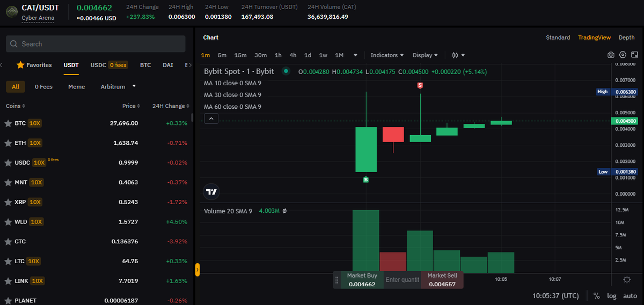Viewport: 644px width, 305px height.
Task: Select the All filter chip
Action: tap(15, 86)
